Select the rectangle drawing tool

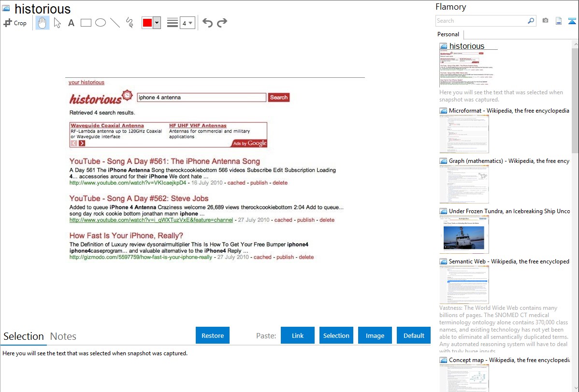tap(86, 23)
